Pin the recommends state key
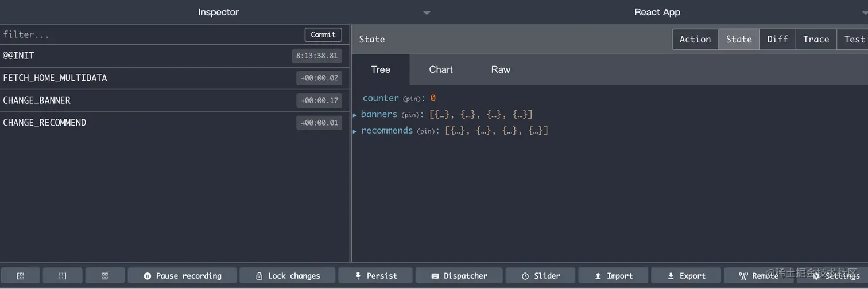Viewport: 868px width, 289px height. click(425, 131)
